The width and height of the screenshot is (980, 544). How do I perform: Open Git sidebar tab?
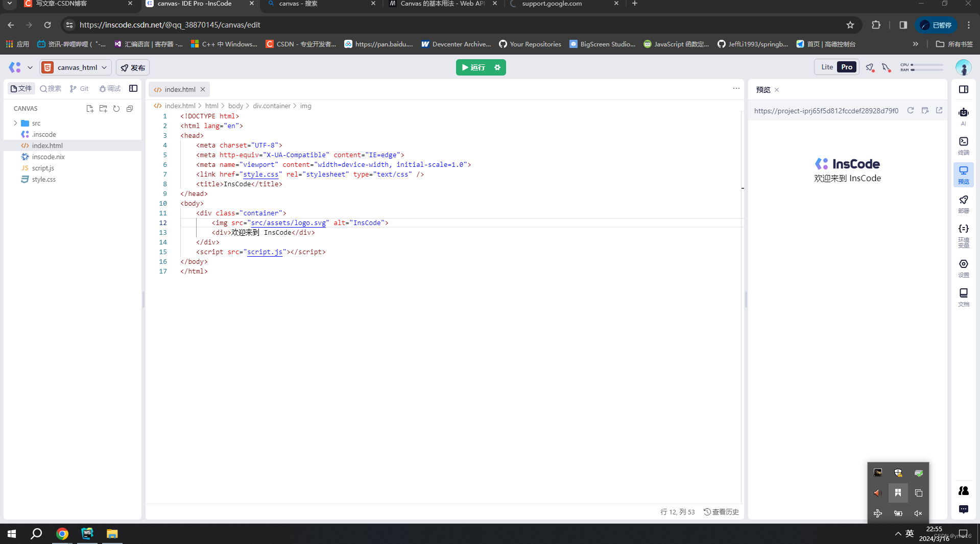(79, 88)
